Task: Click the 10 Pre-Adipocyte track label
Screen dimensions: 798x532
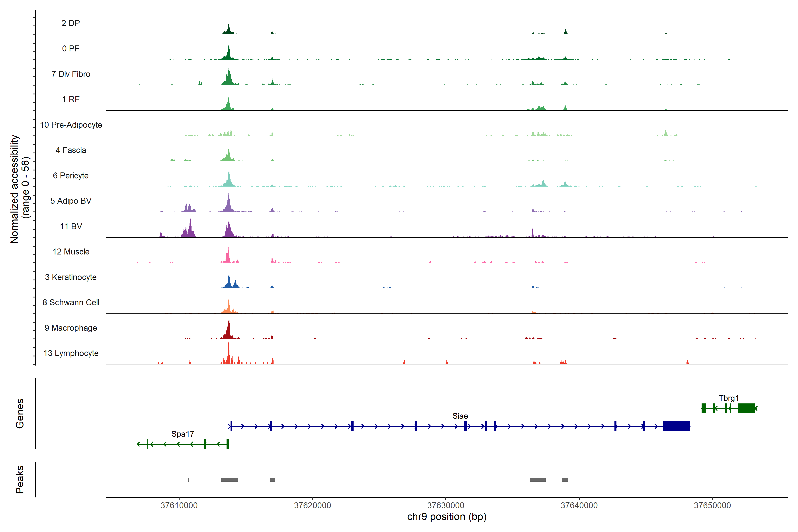Action: (71, 125)
